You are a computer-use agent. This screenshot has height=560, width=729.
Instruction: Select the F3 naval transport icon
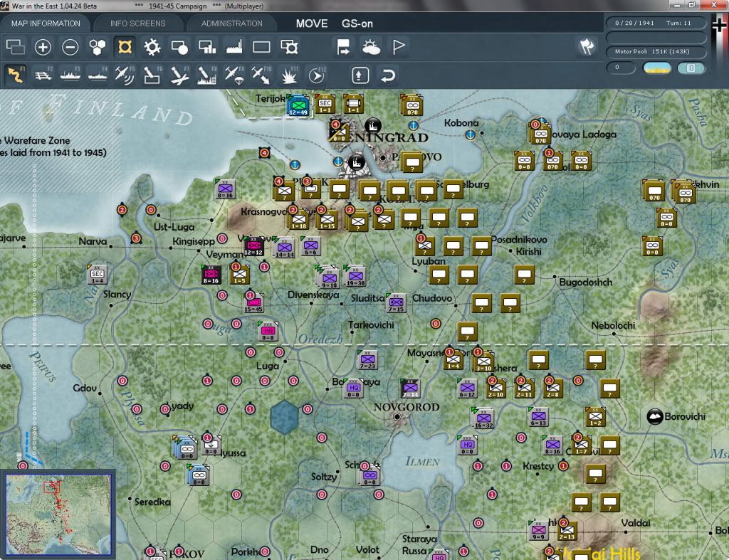70,75
